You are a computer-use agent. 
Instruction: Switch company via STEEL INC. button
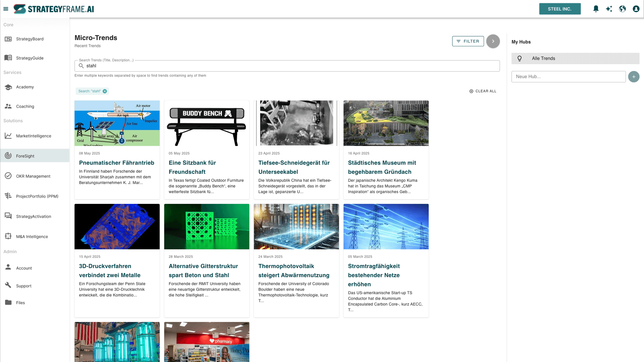pyautogui.click(x=560, y=9)
